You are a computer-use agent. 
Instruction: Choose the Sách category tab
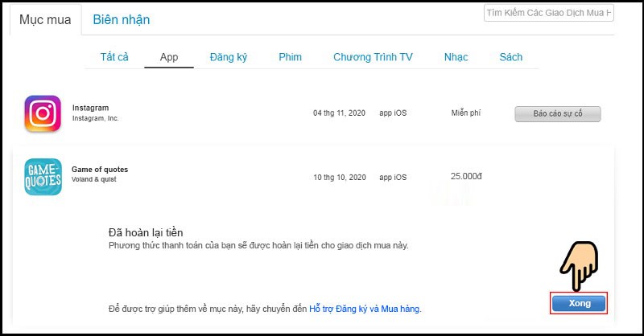pos(511,57)
